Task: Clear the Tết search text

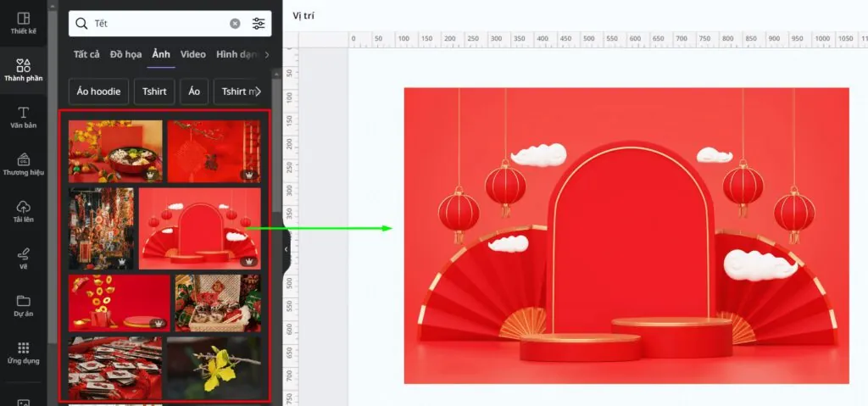Action: [236, 23]
